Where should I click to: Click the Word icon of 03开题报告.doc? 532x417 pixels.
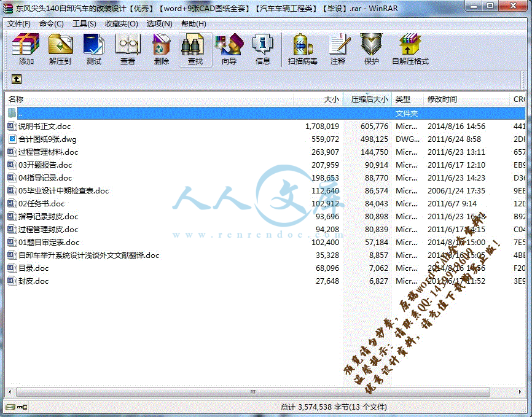[12, 165]
